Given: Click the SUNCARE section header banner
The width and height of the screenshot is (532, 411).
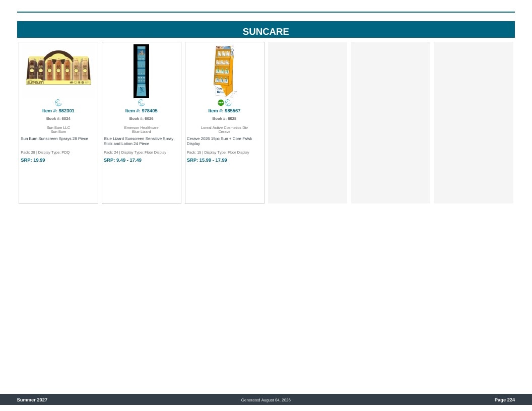Looking at the screenshot, I should (266, 30).
